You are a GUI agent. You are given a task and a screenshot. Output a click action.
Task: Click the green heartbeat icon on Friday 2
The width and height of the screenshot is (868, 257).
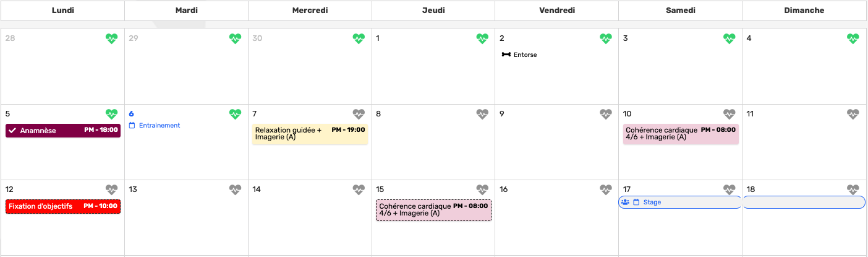pos(606,38)
